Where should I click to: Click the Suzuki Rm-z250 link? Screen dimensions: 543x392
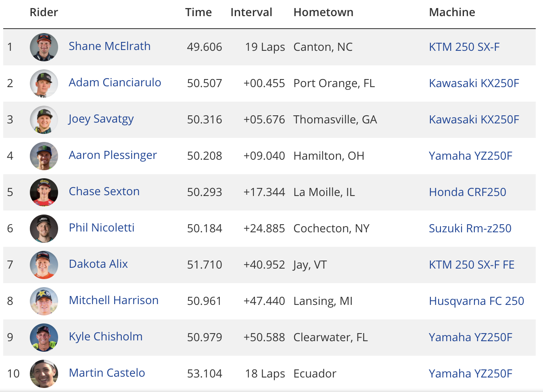tap(470, 229)
